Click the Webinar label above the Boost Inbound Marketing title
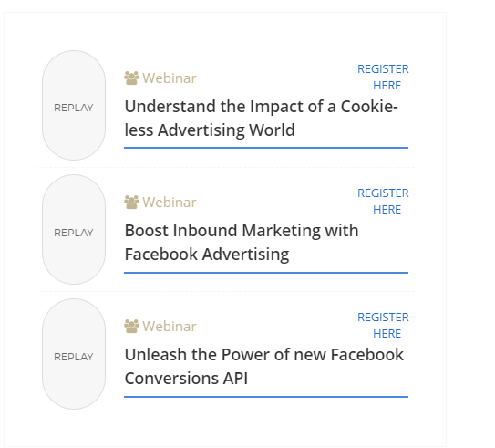 (x=170, y=203)
